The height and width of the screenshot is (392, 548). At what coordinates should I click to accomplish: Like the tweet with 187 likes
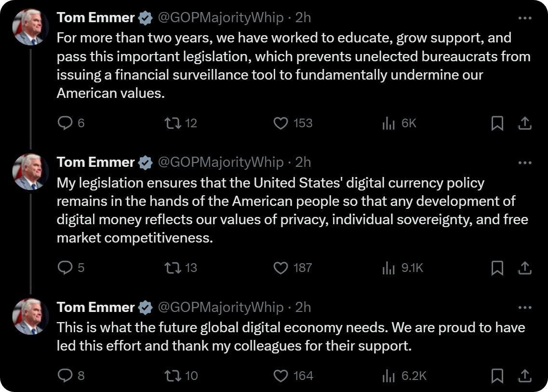(x=281, y=268)
